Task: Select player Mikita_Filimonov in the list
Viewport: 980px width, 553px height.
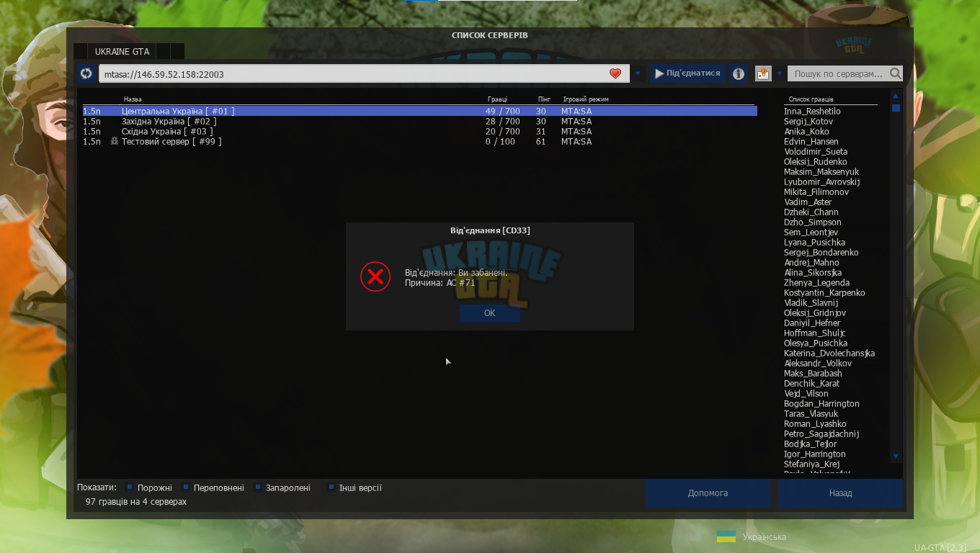Action: (816, 192)
